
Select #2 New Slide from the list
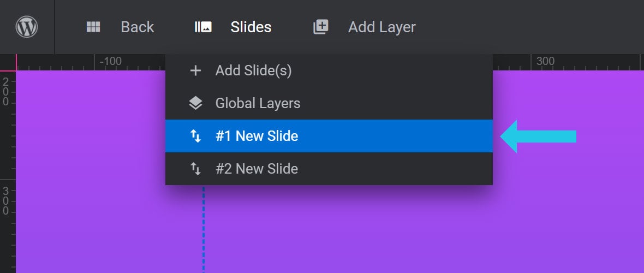coord(329,169)
